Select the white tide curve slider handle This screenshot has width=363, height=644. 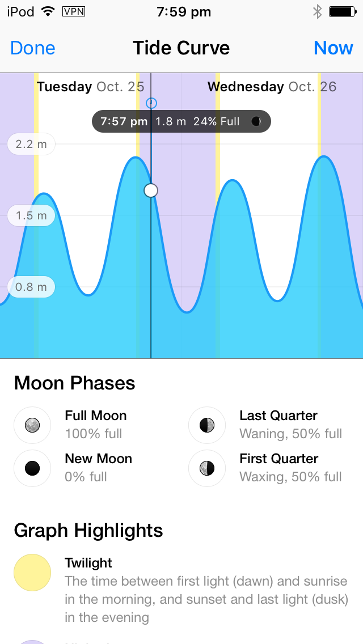tap(151, 190)
